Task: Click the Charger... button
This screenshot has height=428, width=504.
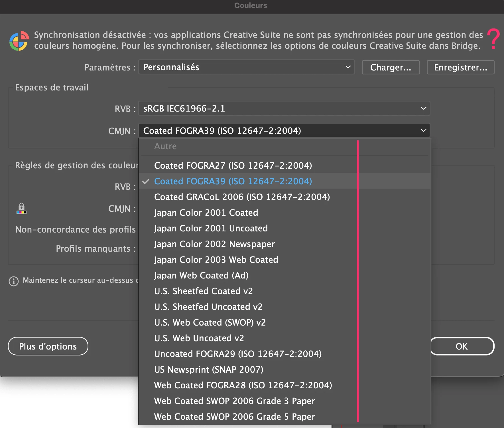Action: 391,67
